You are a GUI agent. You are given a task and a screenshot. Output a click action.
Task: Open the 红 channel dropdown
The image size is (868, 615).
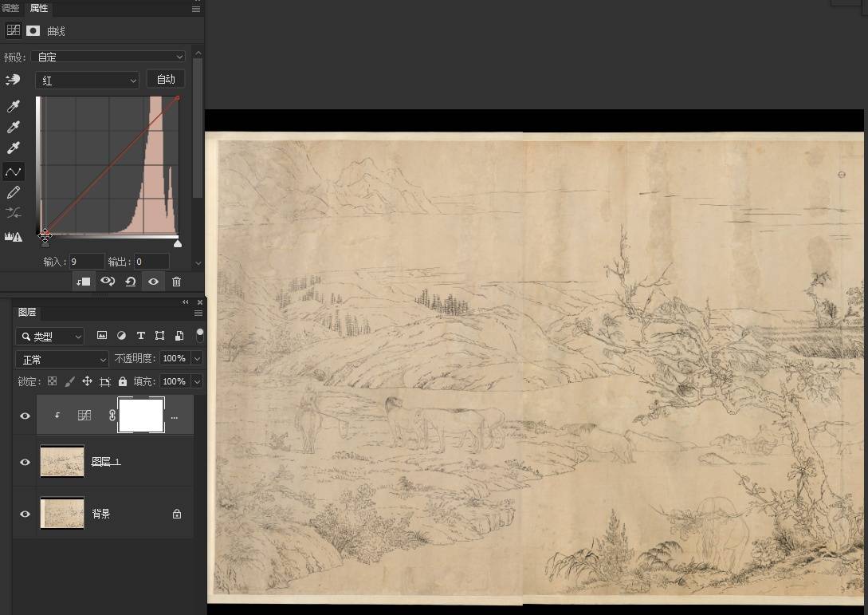click(x=87, y=81)
